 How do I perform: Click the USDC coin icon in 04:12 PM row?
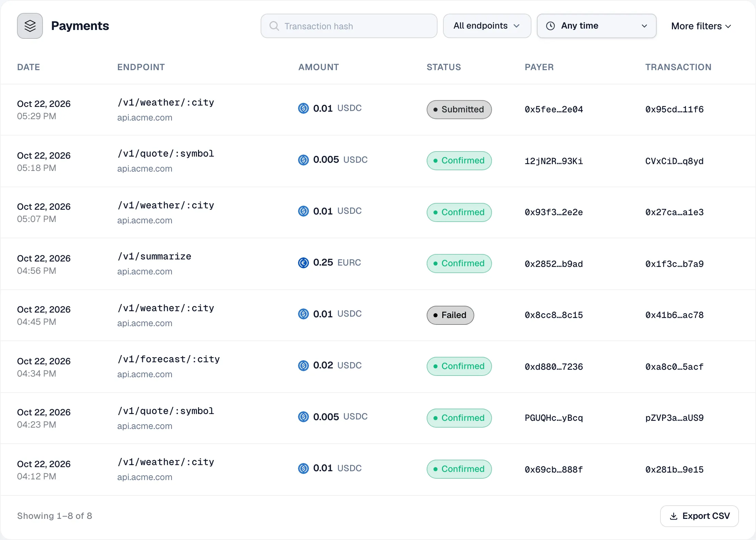[303, 468]
